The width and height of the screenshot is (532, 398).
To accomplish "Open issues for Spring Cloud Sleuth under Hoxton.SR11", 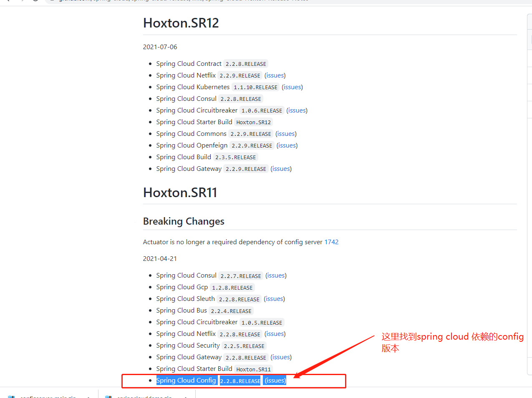I will point(274,298).
